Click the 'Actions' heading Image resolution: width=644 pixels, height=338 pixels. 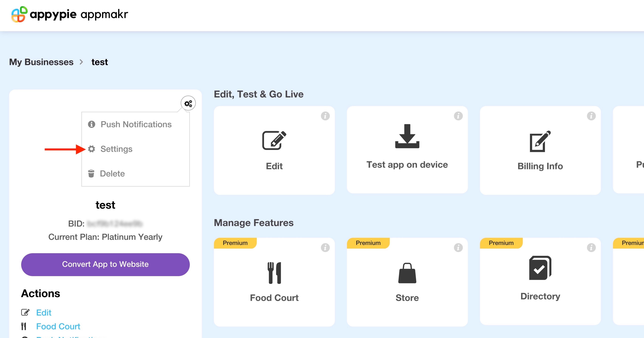40,294
